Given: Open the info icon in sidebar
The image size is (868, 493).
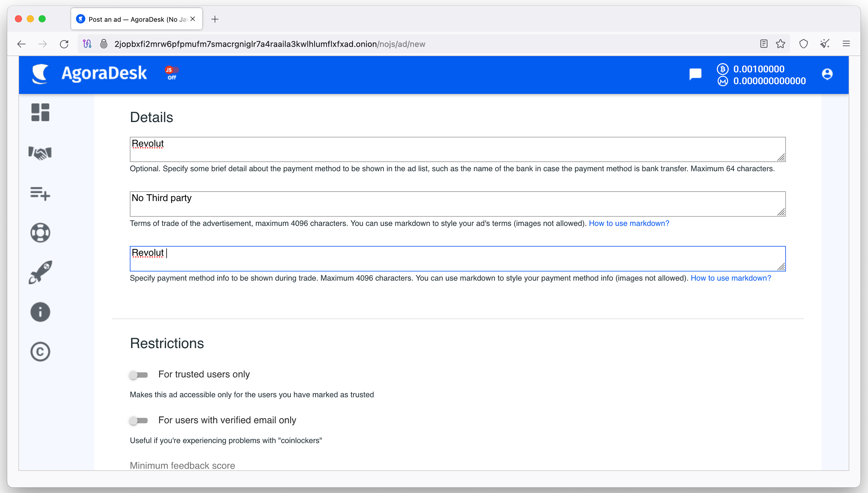Looking at the screenshot, I should tap(40, 312).
